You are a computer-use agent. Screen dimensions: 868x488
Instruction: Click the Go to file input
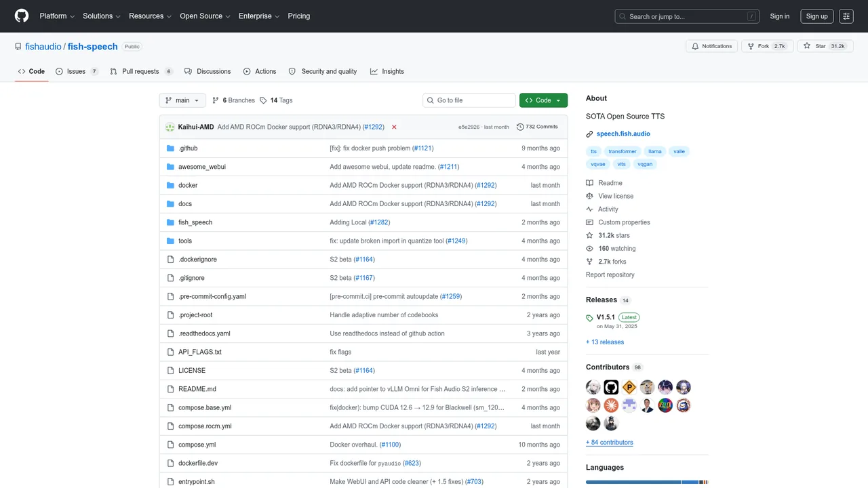(469, 100)
